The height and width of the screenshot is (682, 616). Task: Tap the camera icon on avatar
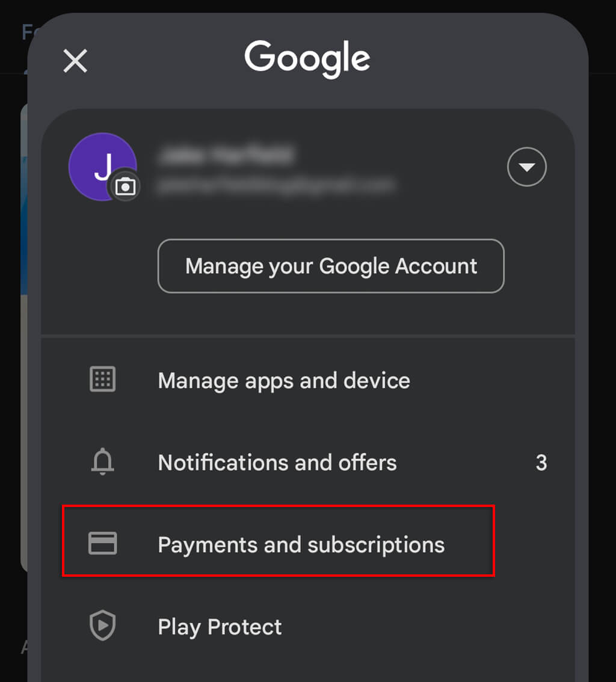pos(125,187)
